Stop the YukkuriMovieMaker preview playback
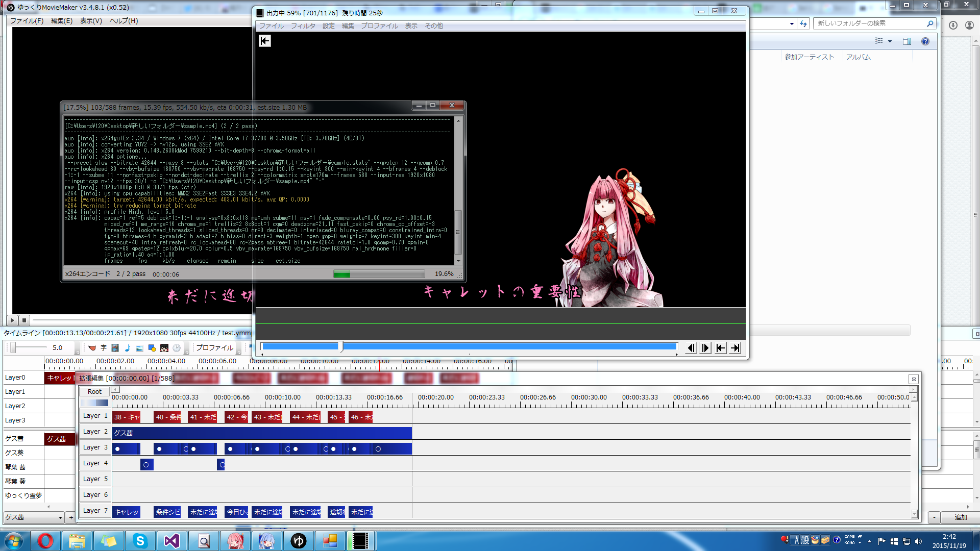Screen dimensions: 980x551 pos(24,320)
